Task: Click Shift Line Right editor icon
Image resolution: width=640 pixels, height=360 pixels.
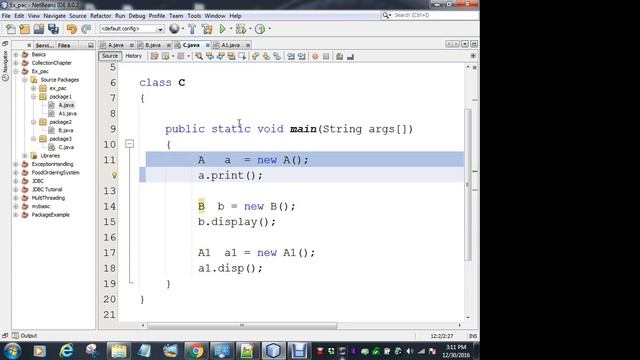Action: pos(302,56)
